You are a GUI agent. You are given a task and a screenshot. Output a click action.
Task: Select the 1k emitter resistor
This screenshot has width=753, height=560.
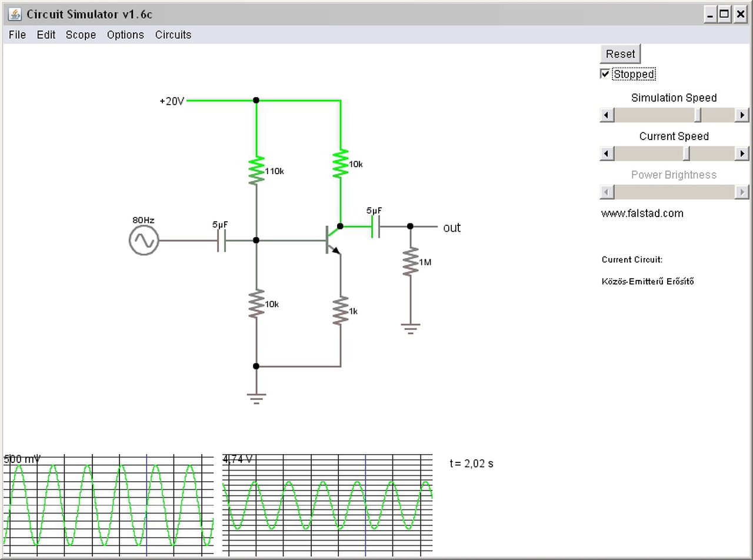tap(341, 311)
